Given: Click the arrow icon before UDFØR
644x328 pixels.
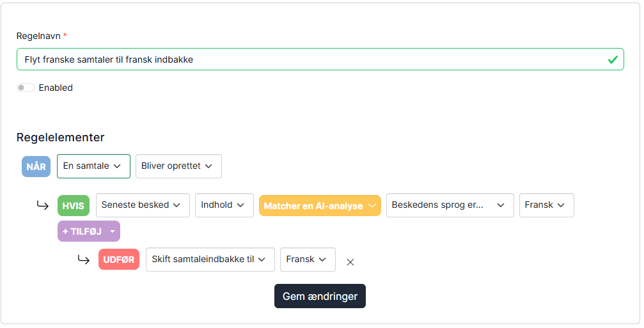Looking at the screenshot, I should pyautogui.click(x=84, y=260).
